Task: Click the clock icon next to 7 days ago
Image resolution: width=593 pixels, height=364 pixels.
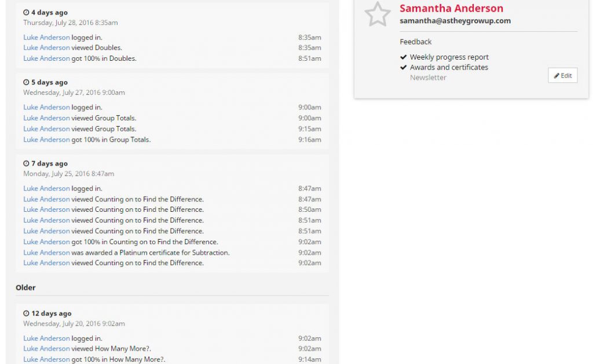Action: pos(26,164)
